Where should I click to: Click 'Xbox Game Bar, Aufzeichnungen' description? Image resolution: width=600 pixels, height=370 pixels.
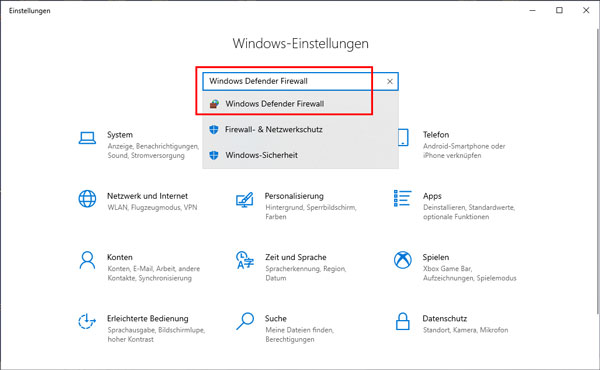coord(470,273)
